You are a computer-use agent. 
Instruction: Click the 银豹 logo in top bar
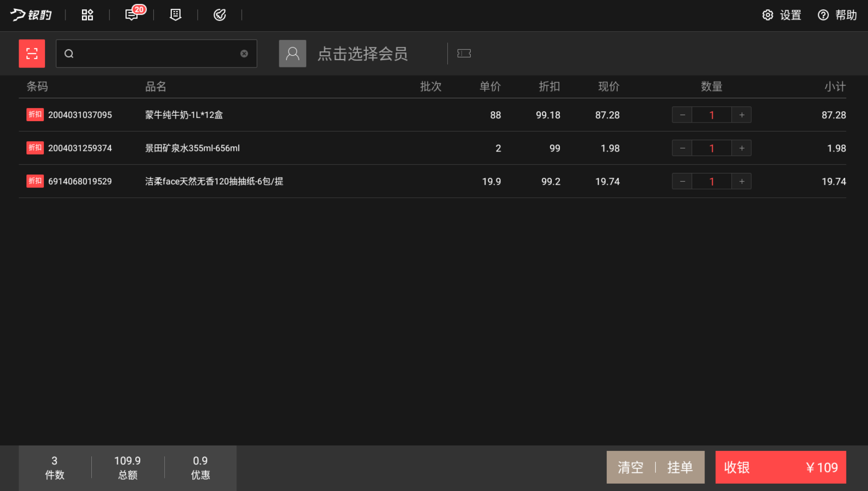pyautogui.click(x=30, y=14)
